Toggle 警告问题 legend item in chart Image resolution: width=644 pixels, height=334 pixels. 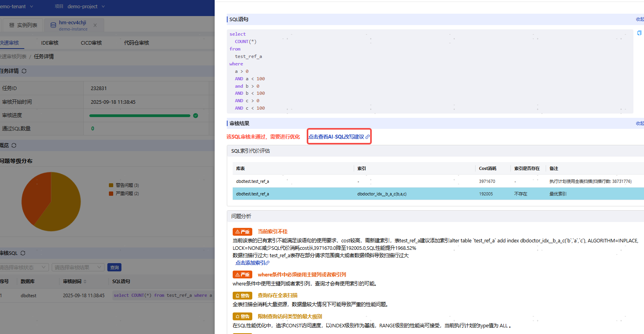[124, 185]
